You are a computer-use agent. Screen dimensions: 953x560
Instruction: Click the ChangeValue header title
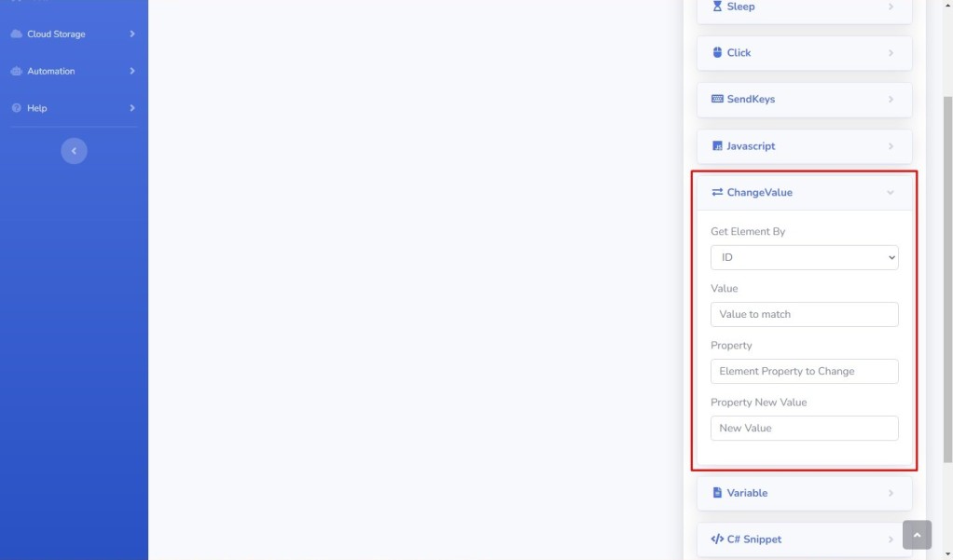point(759,193)
